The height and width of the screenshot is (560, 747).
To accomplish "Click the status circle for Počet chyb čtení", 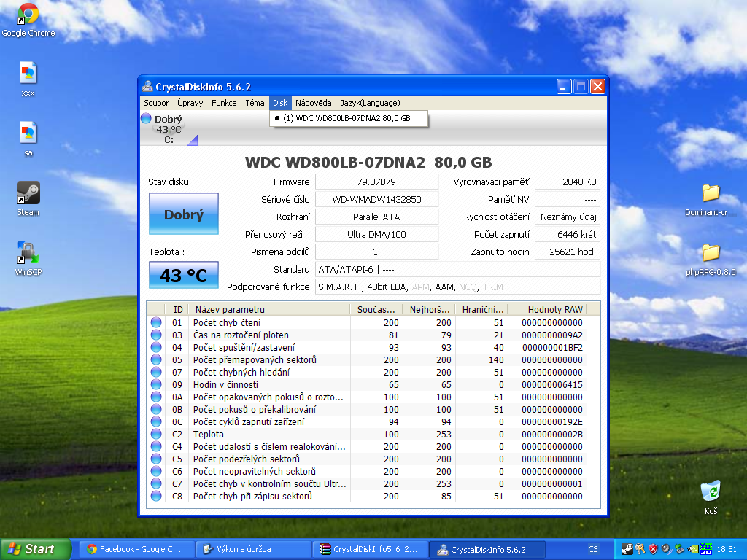I will 156,322.
